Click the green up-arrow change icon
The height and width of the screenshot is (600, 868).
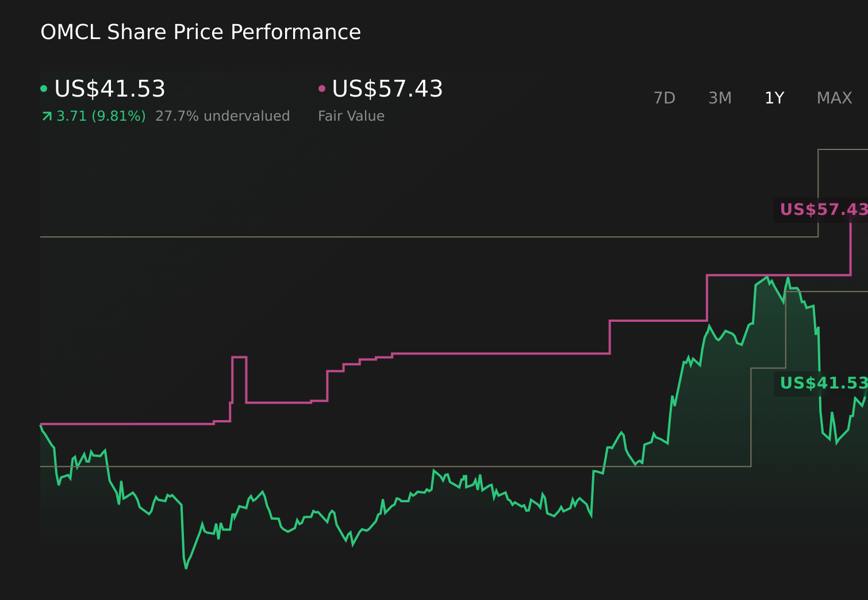[47, 117]
